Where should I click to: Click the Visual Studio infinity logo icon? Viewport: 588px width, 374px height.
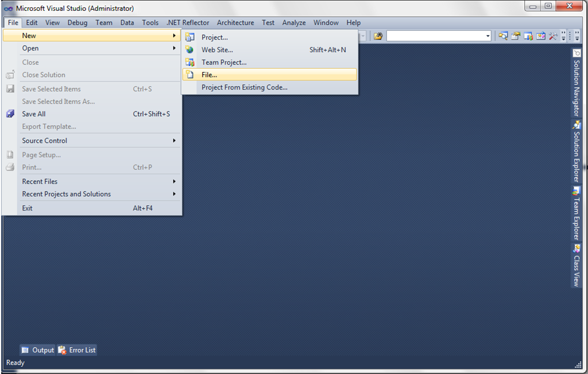coord(8,8)
